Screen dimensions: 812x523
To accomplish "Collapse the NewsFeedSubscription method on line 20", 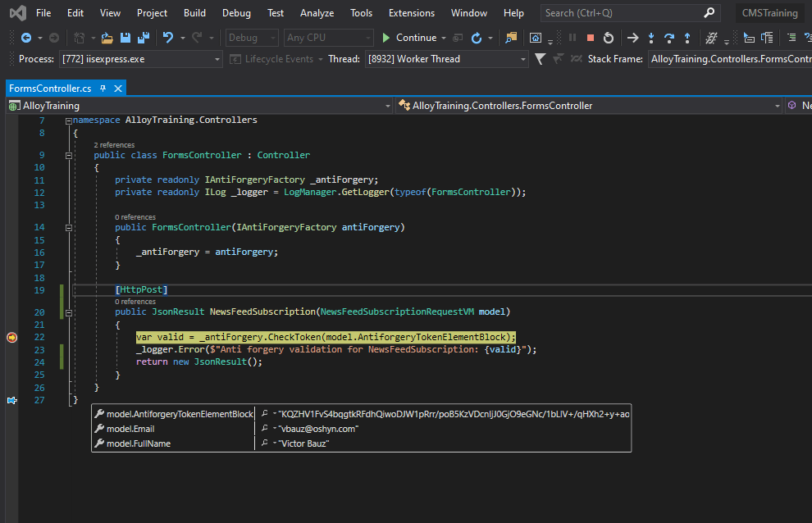I will tap(68, 313).
